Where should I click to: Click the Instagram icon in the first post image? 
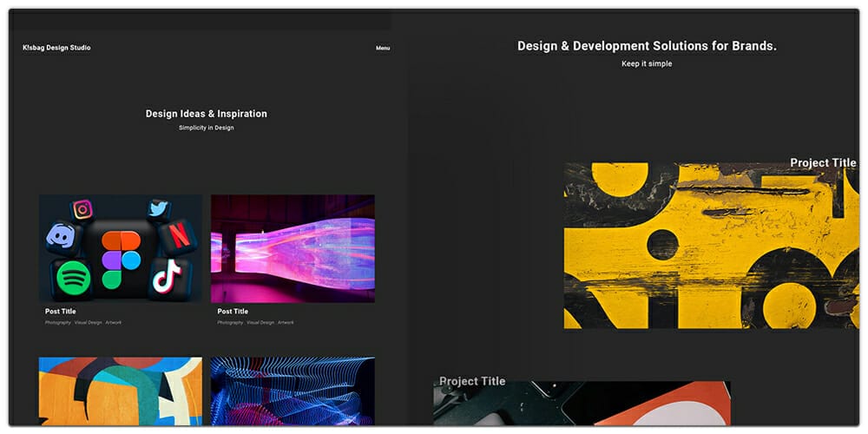[x=82, y=209]
